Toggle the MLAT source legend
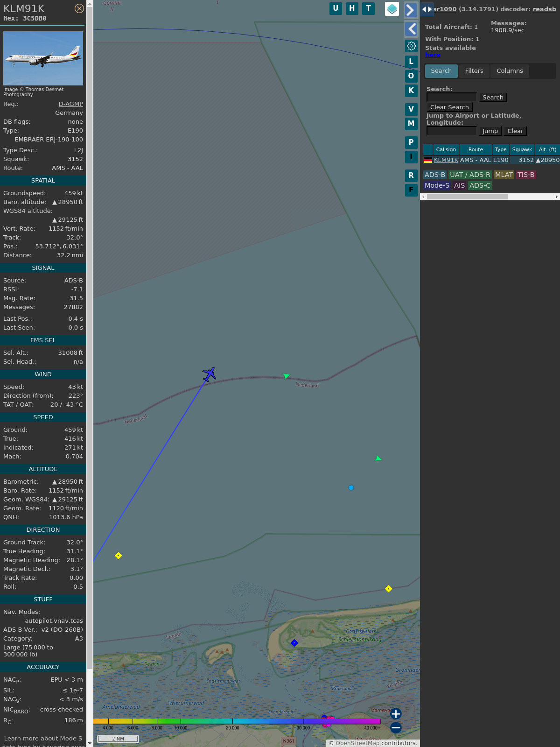 [x=504, y=175]
